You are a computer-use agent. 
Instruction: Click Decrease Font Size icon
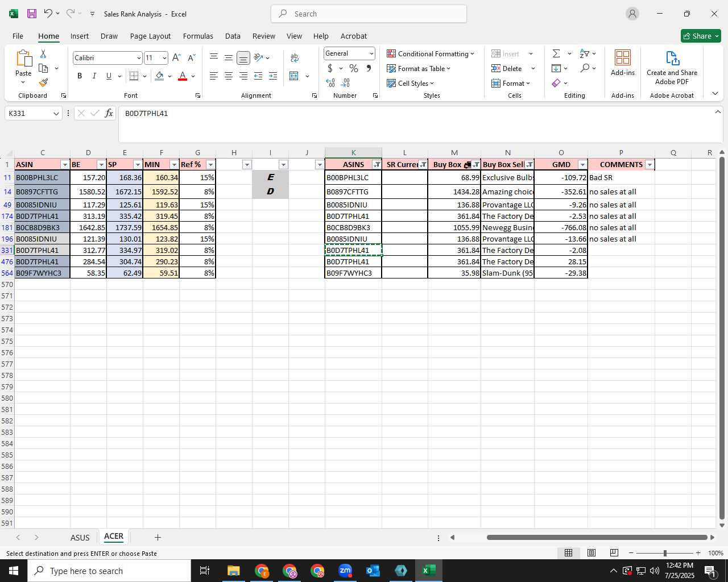click(x=191, y=57)
